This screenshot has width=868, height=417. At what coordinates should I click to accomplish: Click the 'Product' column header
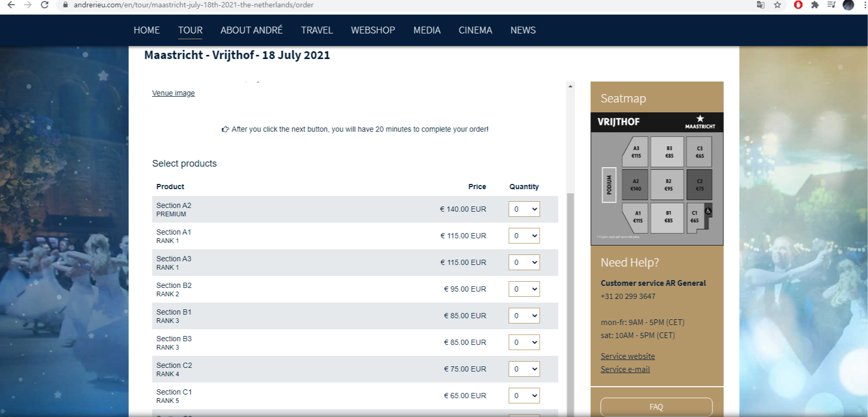(x=170, y=187)
